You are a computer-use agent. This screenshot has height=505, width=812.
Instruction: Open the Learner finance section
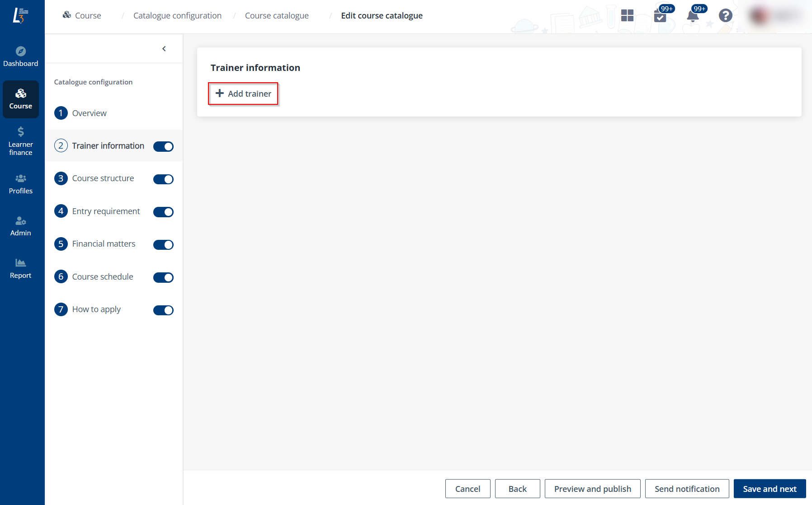(21, 140)
